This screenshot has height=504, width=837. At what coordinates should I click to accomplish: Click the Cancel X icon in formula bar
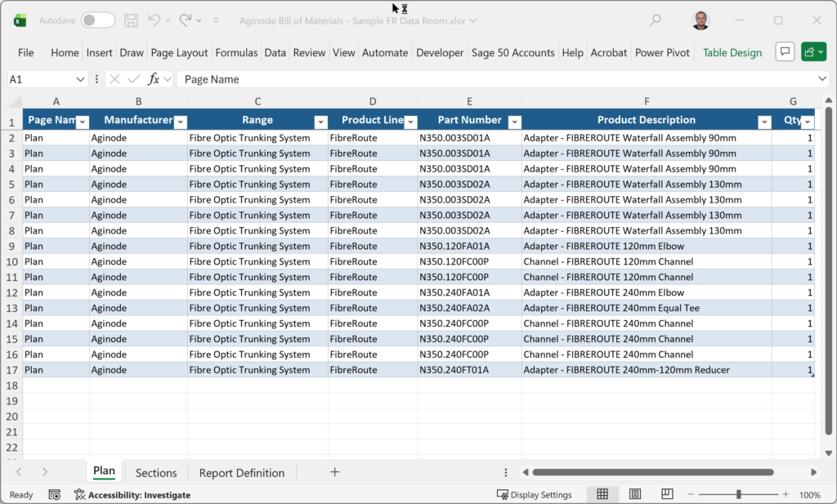[x=114, y=79]
